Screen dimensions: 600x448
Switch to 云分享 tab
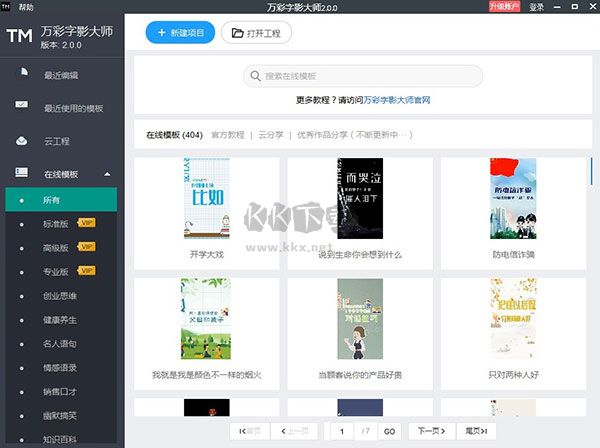(x=271, y=135)
